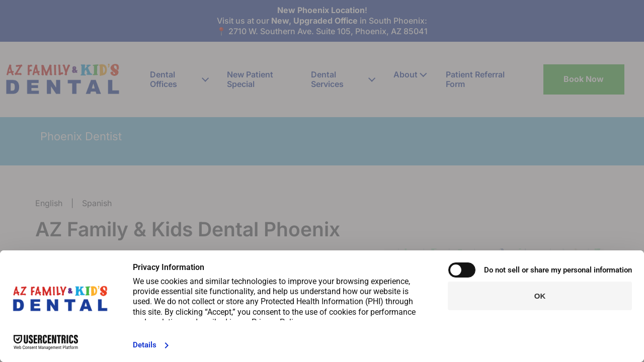Go to New Patient Special page
This screenshot has width=644, height=362.
pyautogui.click(x=250, y=79)
